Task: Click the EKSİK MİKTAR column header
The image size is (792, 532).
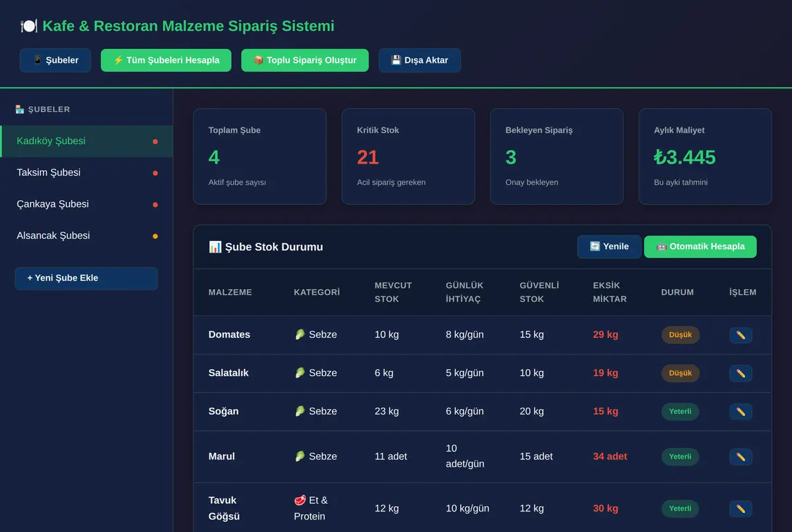Action: 610,292
